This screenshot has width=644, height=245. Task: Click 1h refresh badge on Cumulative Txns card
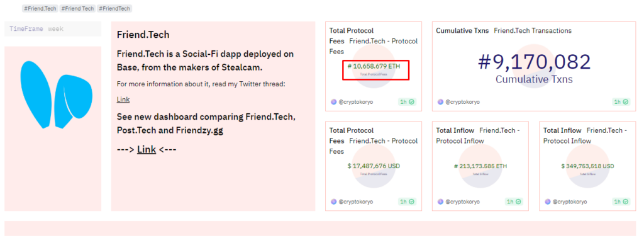coord(621,102)
